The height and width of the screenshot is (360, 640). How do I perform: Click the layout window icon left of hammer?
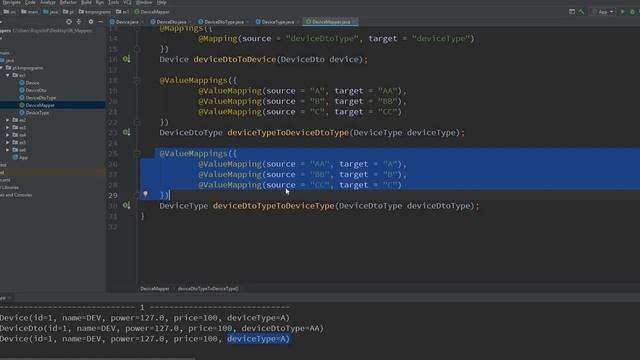coord(572,12)
